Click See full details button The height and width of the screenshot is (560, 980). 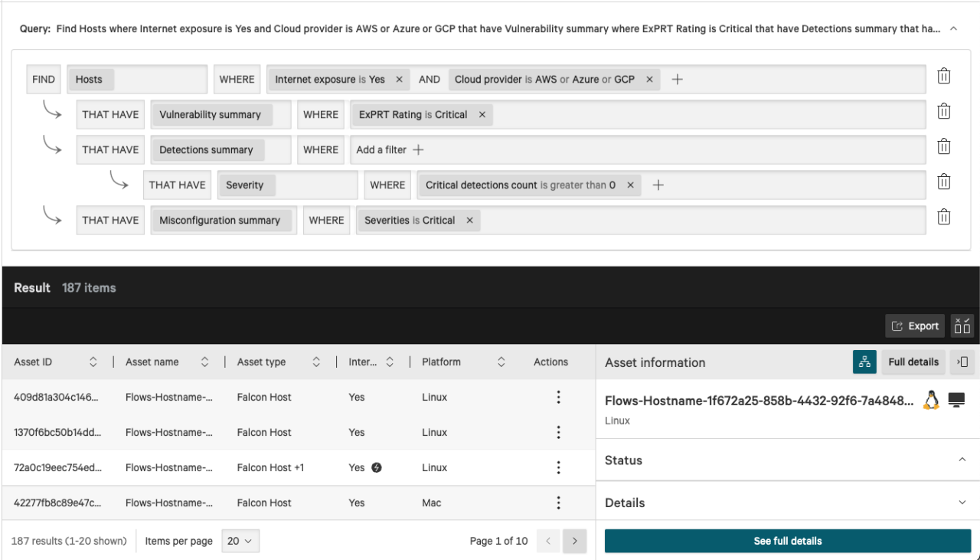[x=788, y=541]
